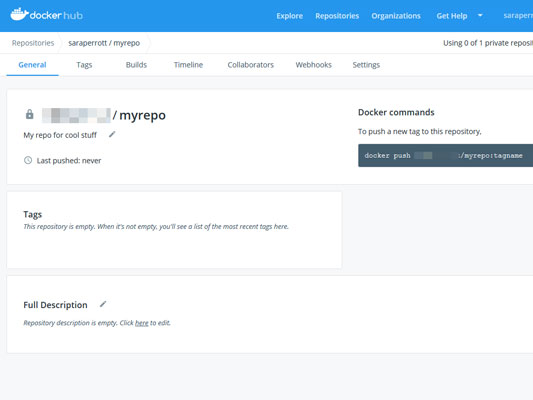This screenshot has width=533, height=400.
Task: Click the 'Docker commands' heading
Action: [x=396, y=112]
